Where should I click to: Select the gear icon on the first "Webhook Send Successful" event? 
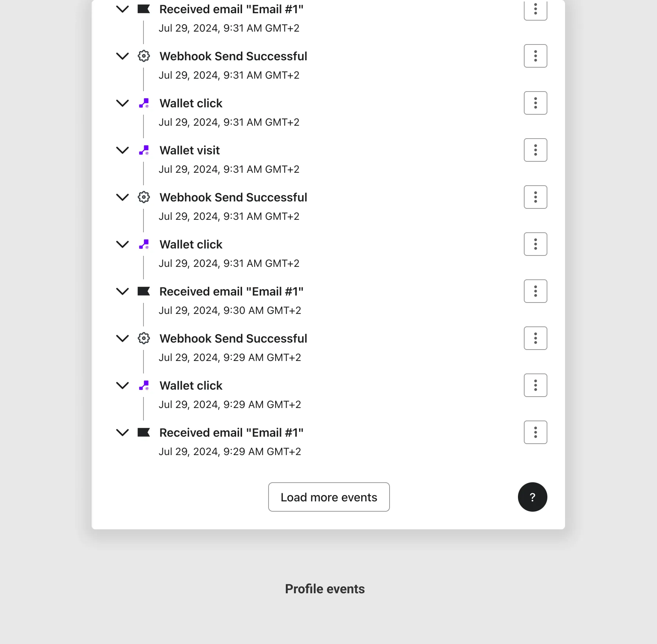tap(144, 56)
